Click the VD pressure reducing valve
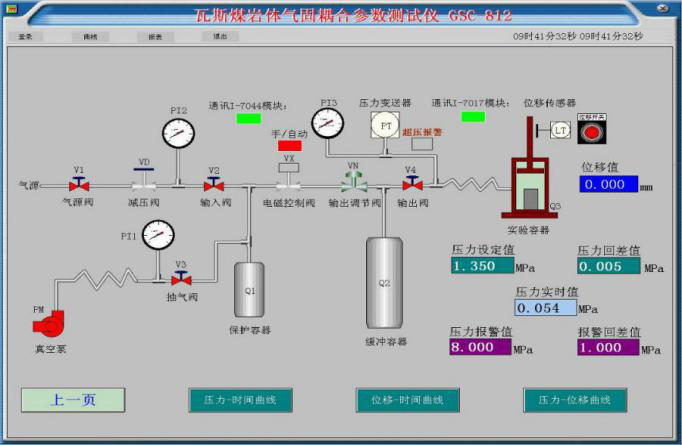Image resolution: width=682 pixels, height=445 pixels. tap(144, 185)
